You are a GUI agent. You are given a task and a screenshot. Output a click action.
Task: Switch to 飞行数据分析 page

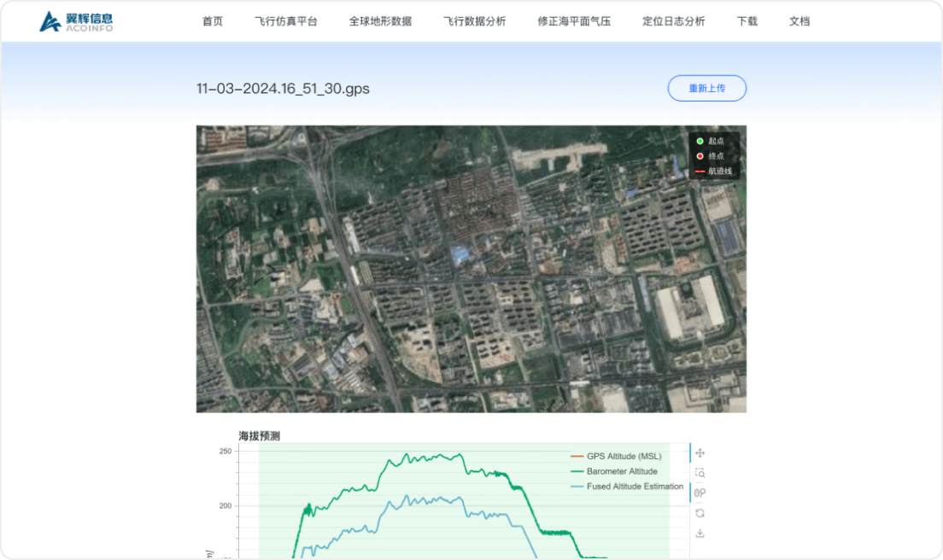pos(475,21)
